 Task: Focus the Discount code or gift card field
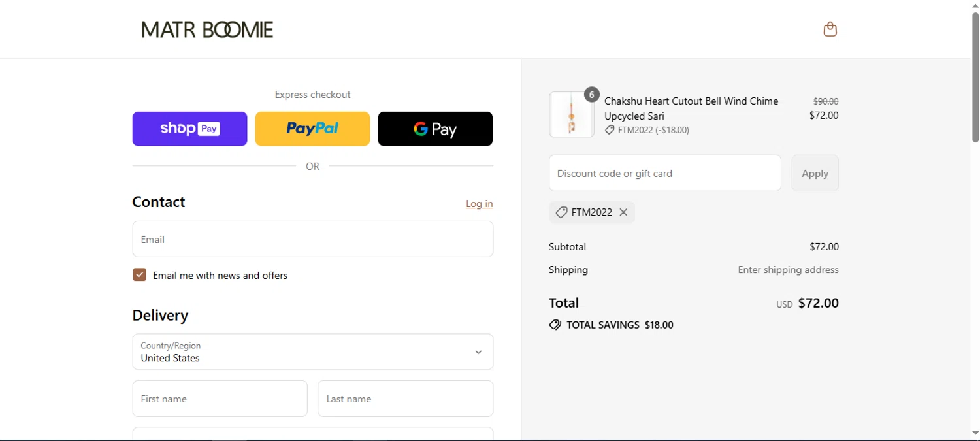tap(665, 173)
